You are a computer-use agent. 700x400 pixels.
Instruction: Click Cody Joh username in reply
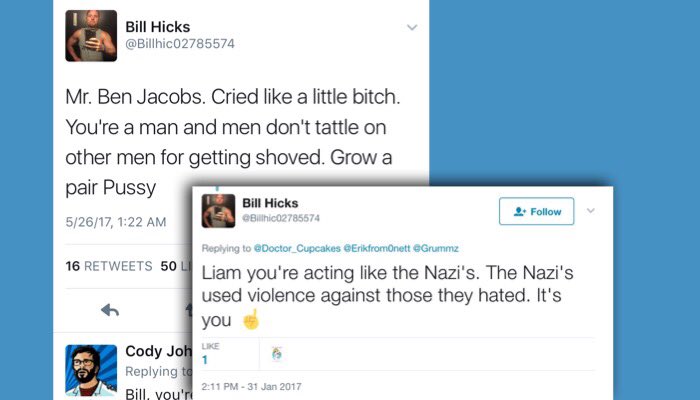tap(158, 351)
